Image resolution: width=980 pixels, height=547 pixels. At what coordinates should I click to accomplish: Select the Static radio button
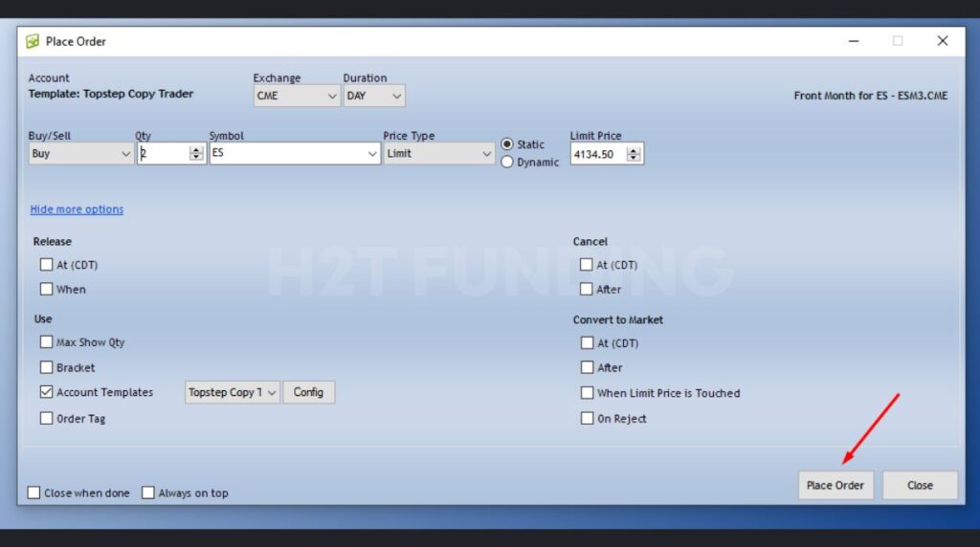507,144
